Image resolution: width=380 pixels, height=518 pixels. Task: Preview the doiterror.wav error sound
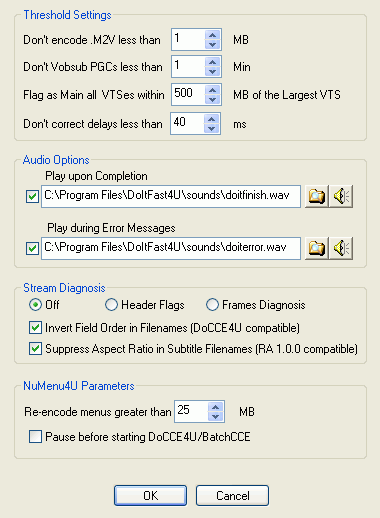(x=341, y=248)
